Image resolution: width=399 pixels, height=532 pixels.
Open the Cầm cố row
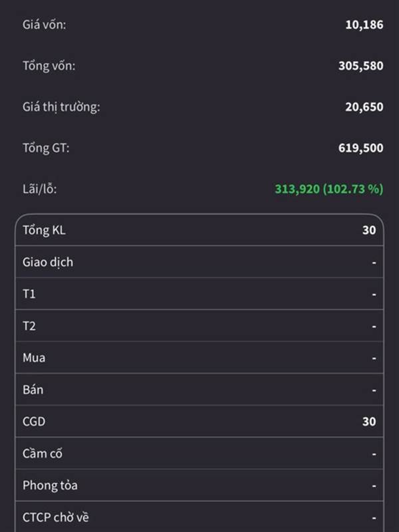pos(199,454)
